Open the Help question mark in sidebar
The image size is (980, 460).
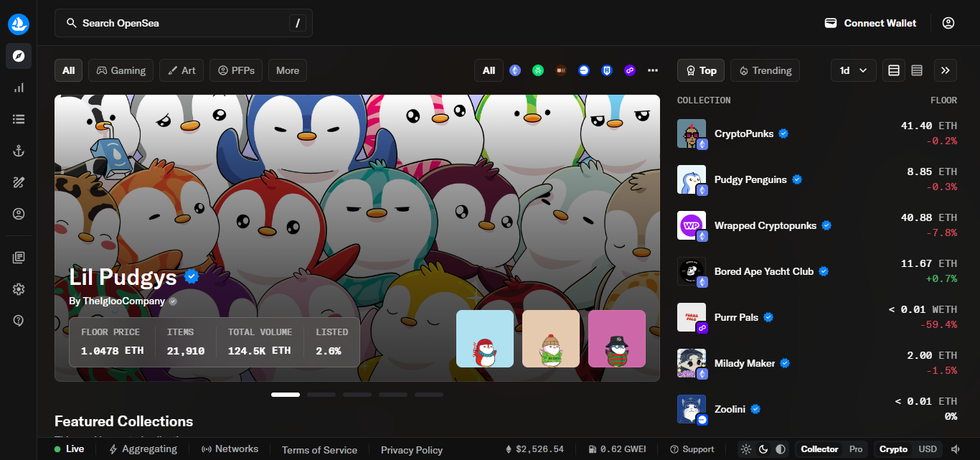coord(19,321)
